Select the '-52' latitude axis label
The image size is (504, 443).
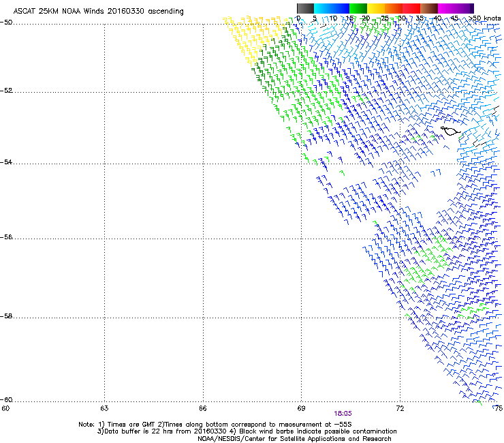6,91
